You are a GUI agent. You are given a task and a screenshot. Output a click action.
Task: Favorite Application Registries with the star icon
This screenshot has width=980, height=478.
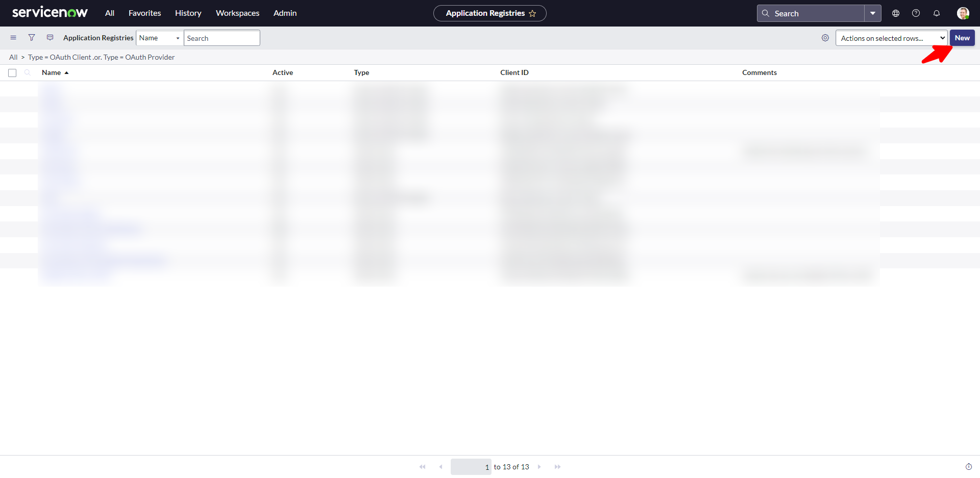click(532, 14)
